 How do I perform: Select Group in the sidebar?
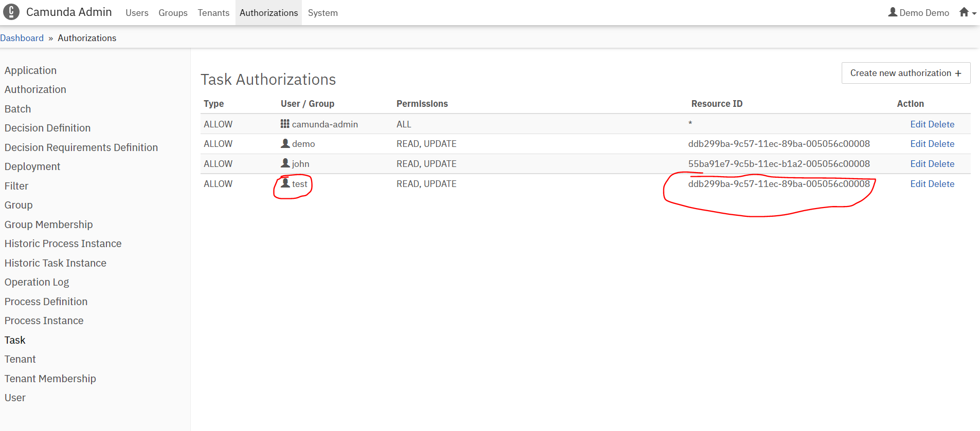coord(19,205)
